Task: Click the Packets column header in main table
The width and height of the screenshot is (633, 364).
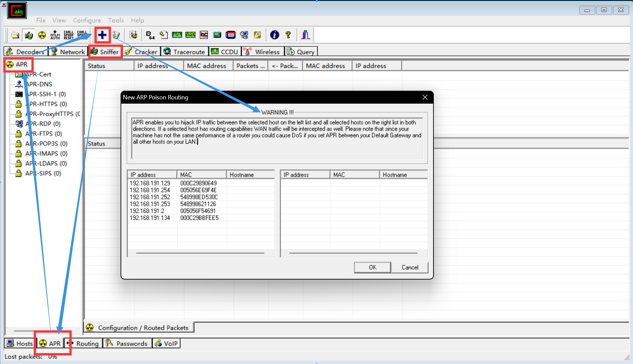Action: click(250, 66)
